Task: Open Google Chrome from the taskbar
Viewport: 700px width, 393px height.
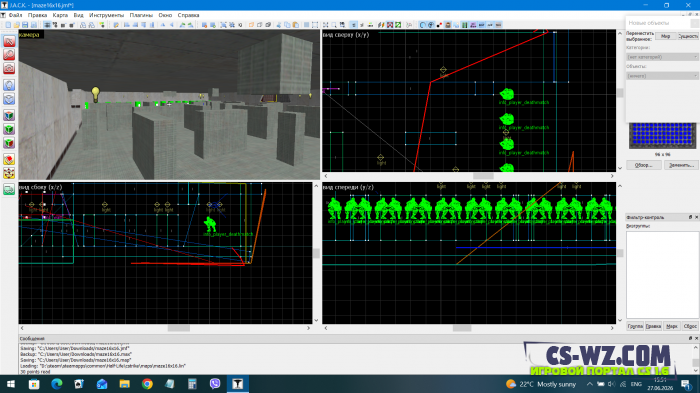Action: click(x=147, y=384)
